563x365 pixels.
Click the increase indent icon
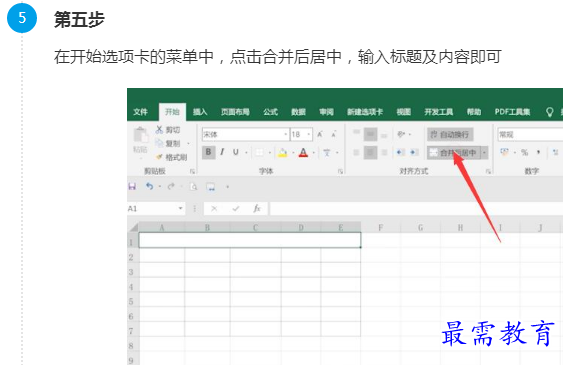pos(414,153)
